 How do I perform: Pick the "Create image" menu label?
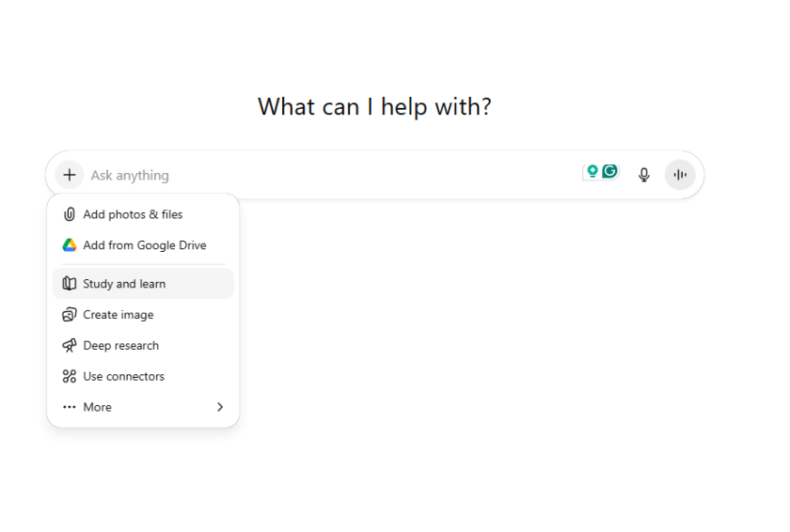coord(118,315)
